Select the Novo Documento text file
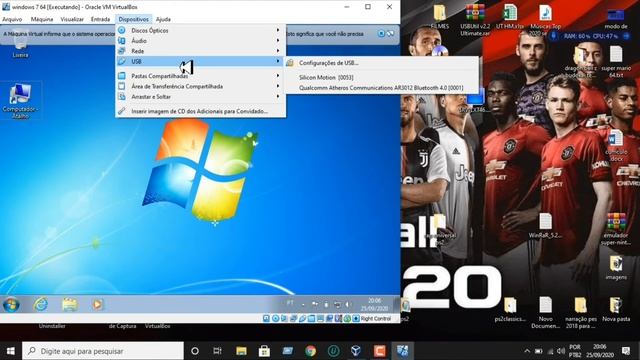 (x=545, y=313)
